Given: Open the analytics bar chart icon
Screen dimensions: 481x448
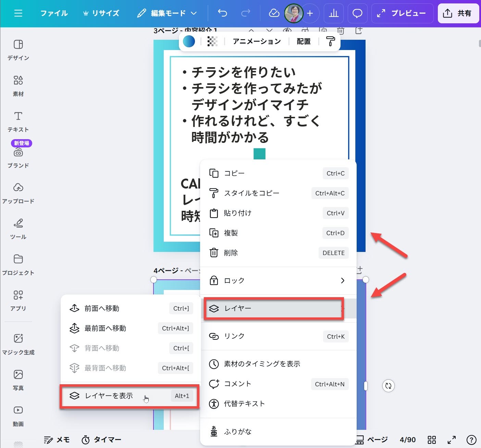Looking at the screenshot, I should pyautogui.click(x=333, y=13).
